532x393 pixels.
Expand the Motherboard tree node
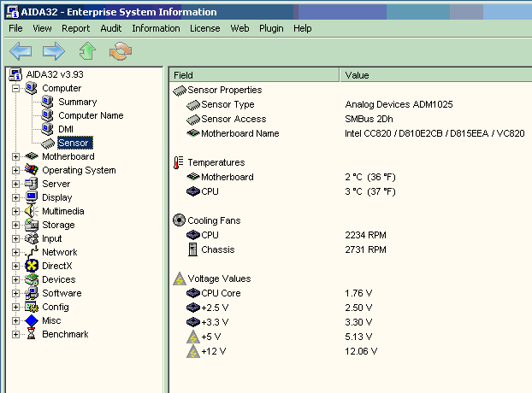16,156
